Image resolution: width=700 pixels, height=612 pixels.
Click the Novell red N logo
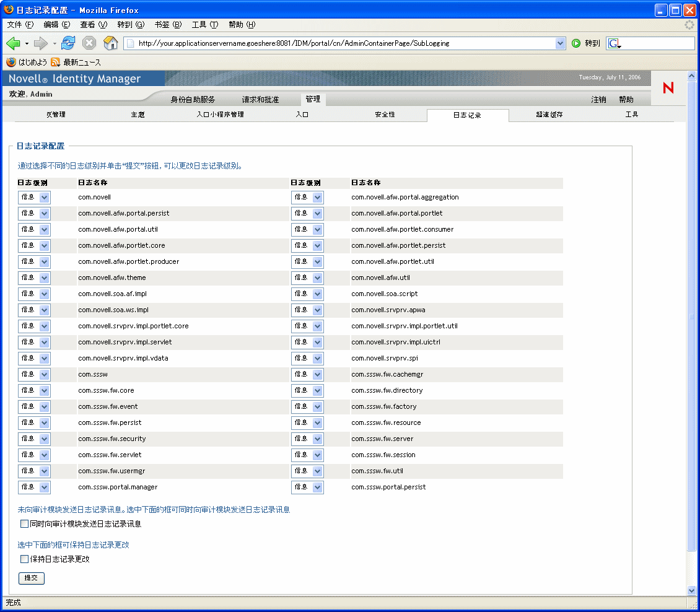pos(668,87)
